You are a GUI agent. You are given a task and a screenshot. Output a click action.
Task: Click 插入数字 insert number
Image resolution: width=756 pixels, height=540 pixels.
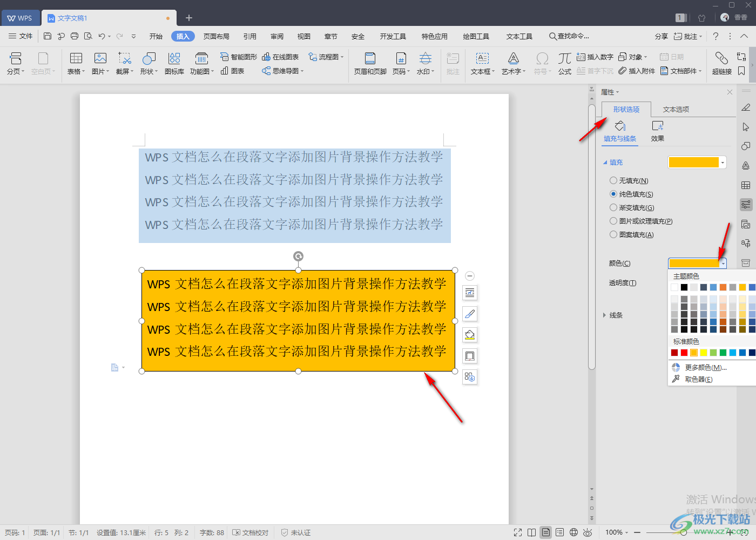(595, 57)
